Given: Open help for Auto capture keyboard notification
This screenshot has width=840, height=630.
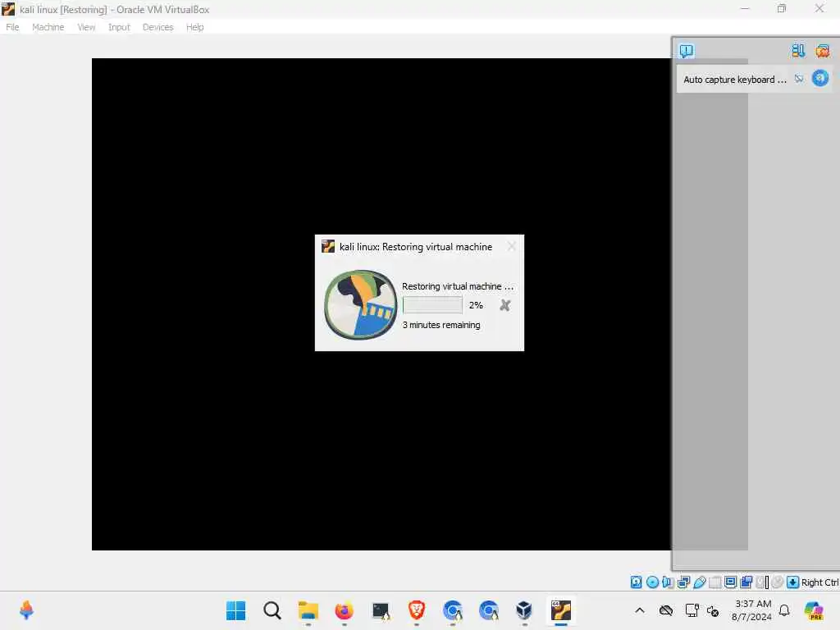Looking at the screenshot, I should (x=820, y=78).
